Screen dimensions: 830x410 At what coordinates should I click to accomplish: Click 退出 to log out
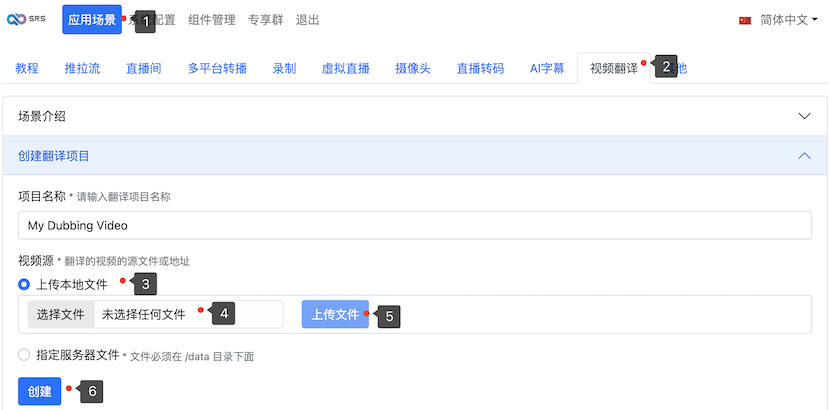pos(308,20)
